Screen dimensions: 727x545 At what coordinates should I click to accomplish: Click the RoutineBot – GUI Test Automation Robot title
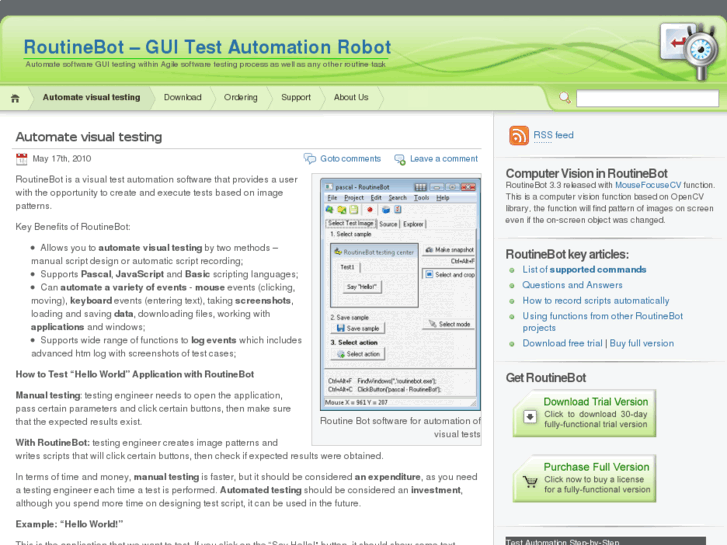(x=207, y=47)
